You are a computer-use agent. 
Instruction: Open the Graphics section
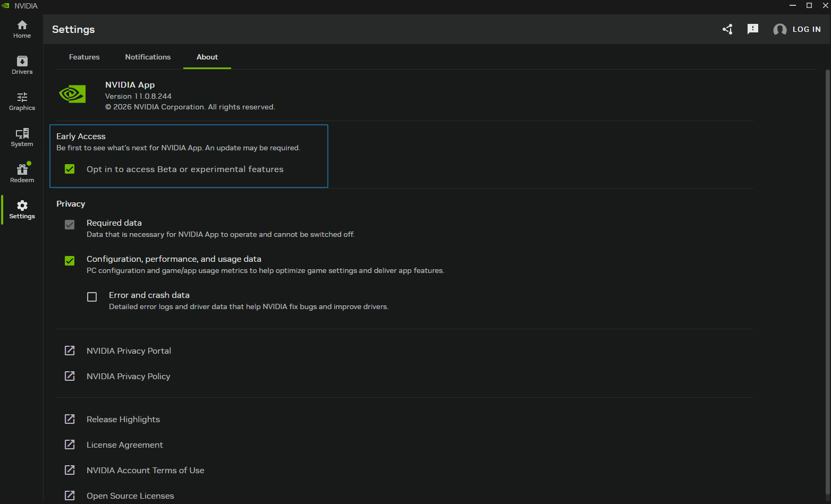pyautogui.click(x=22, y=101)
